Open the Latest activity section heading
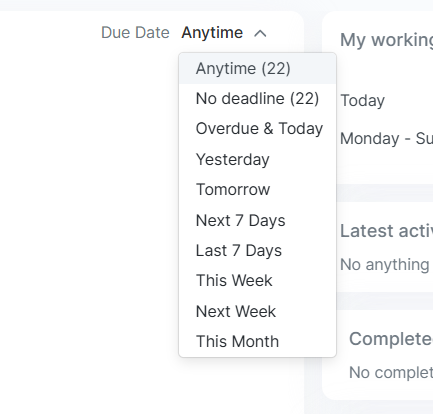This screenshot has height=414, width=433. [x=386, y=231]
